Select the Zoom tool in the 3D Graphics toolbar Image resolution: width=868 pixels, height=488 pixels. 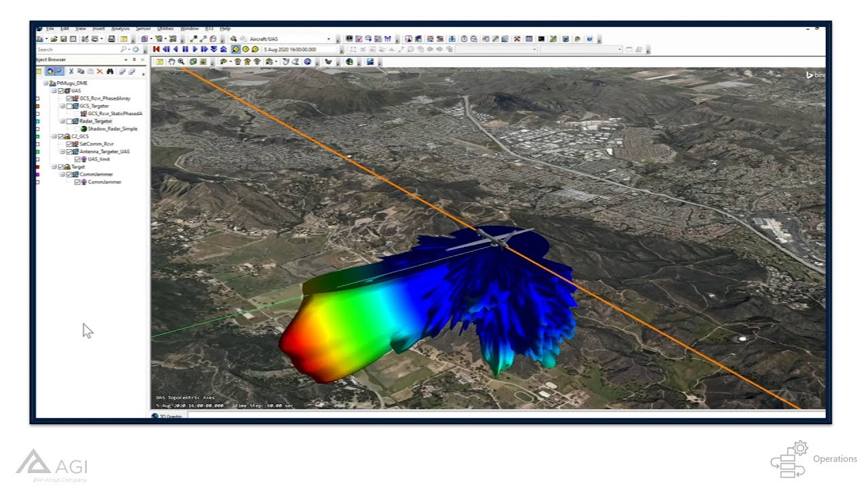pos(180,62)
